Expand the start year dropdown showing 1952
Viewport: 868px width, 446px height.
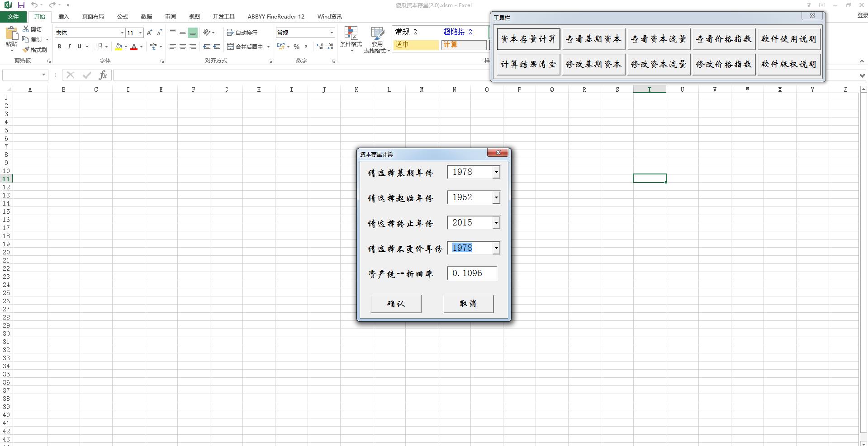496,197
